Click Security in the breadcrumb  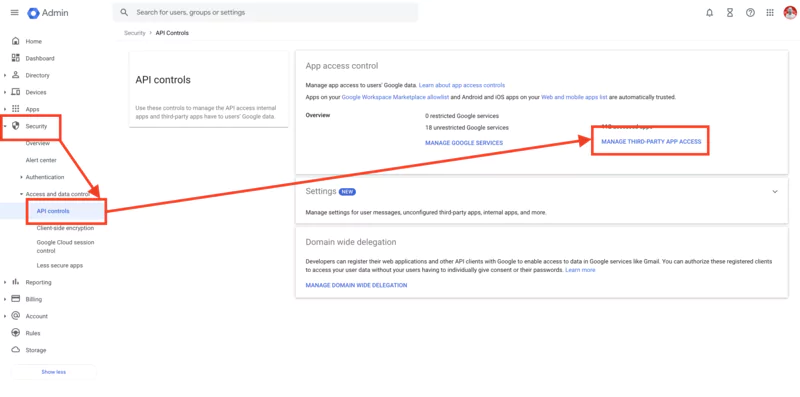(135, 33)
